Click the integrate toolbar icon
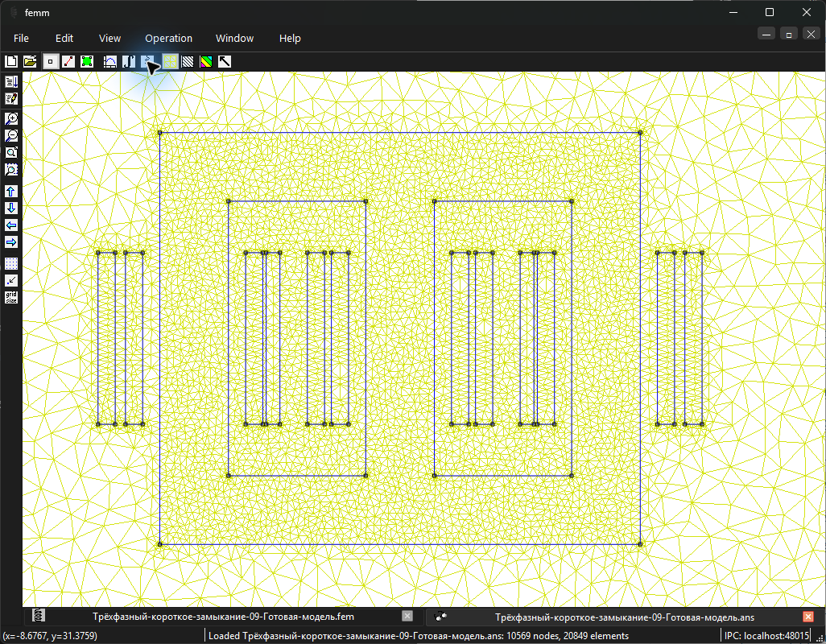The height and width of the screenshot is (644, 826). (x=129, y=62)
